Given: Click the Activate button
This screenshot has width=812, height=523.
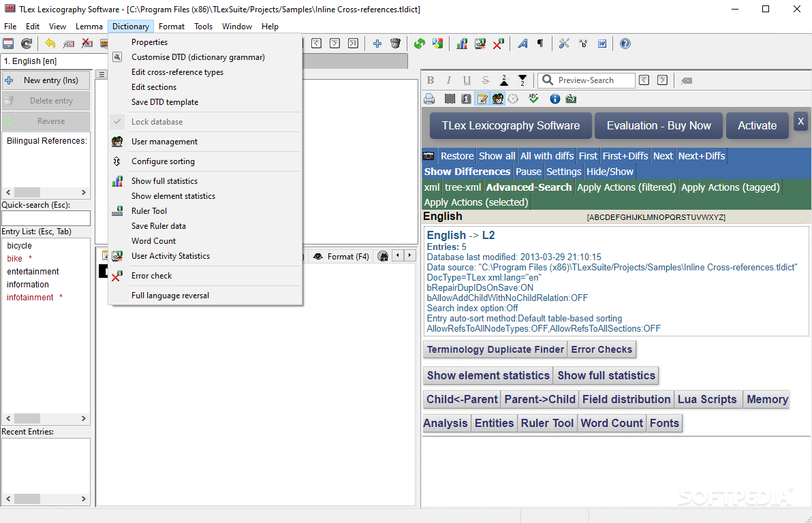Looking at the screenshot, I should click(x=757, y=126).
